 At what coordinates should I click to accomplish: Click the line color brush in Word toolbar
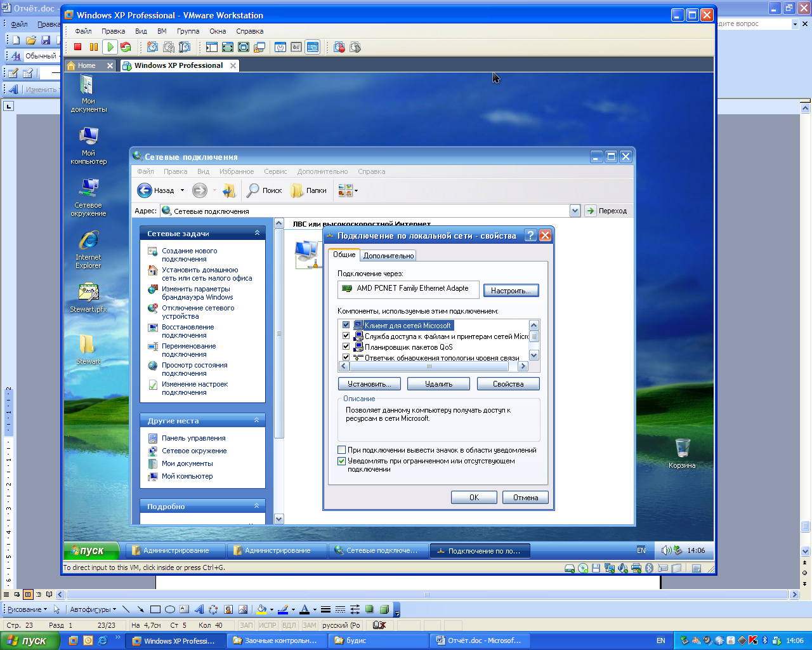point(283,609)
